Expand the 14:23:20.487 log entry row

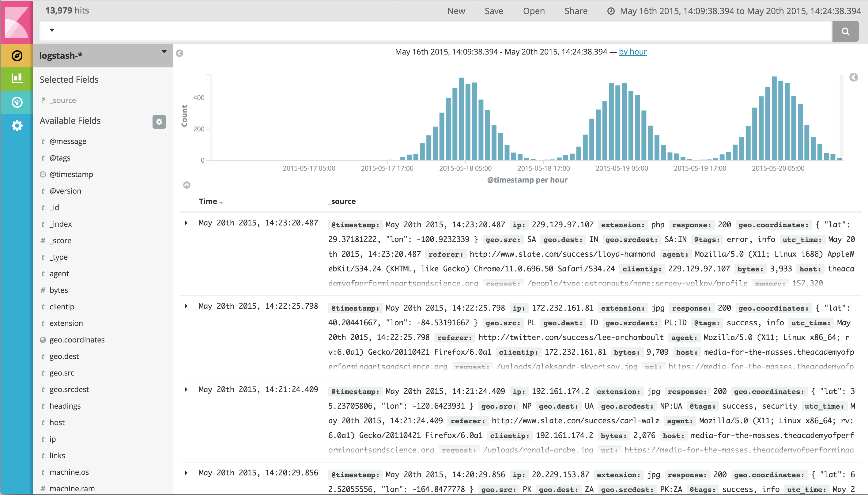(186, 223)
